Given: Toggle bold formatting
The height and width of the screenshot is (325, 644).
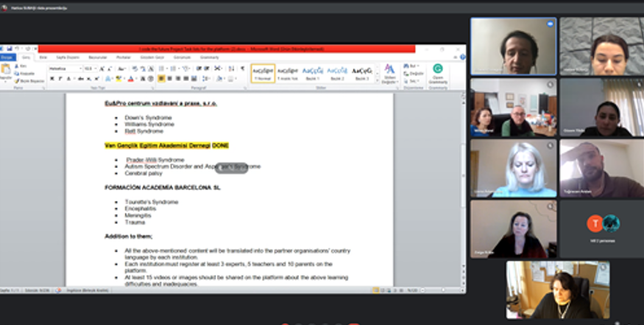Looking at the screenshot, I should [52, 79].
